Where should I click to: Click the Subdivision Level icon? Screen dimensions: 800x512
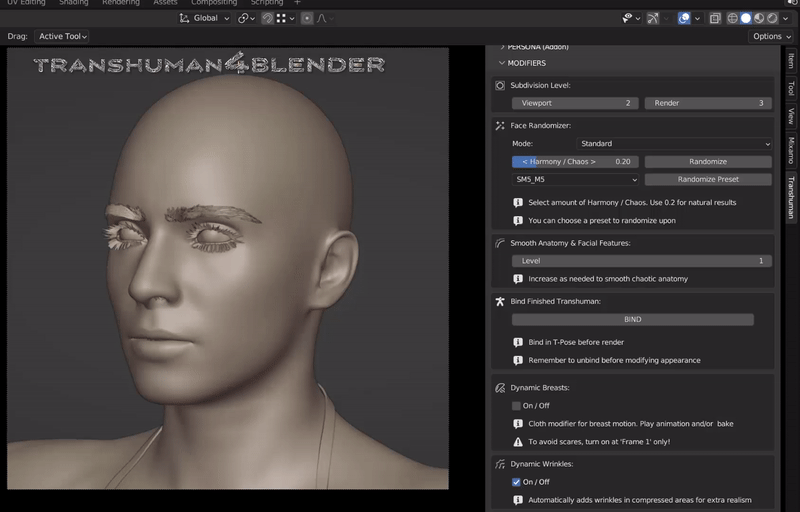500,86
